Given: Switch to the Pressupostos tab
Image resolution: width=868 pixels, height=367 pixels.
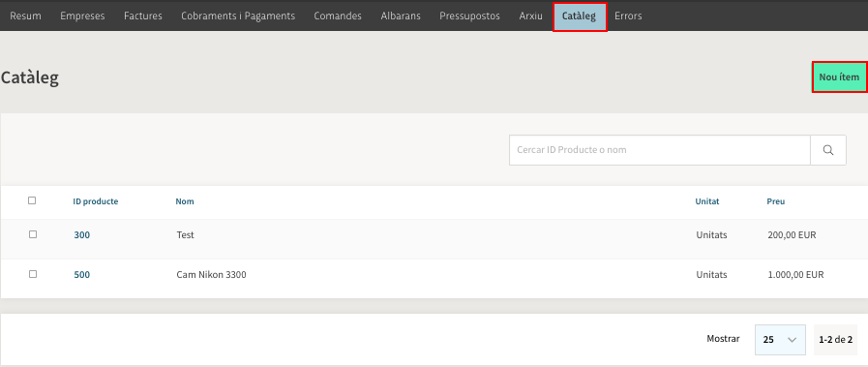Looking at the screenshot, I should point(469,16).
